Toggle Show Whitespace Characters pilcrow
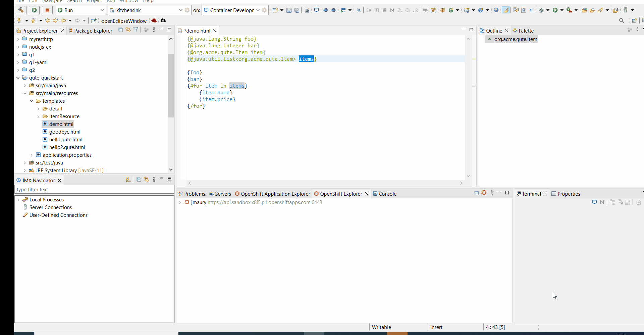This screenshot has width=644, height=335. pos(531,10)
